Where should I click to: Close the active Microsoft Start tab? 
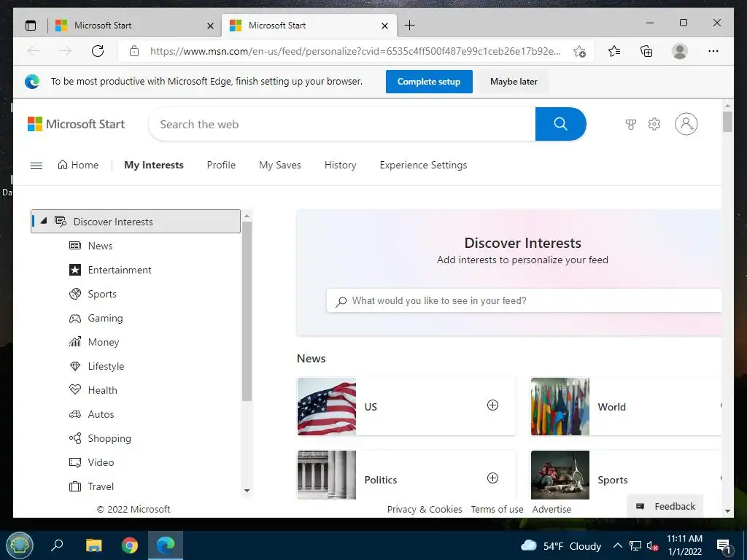(x=385, y=26)
